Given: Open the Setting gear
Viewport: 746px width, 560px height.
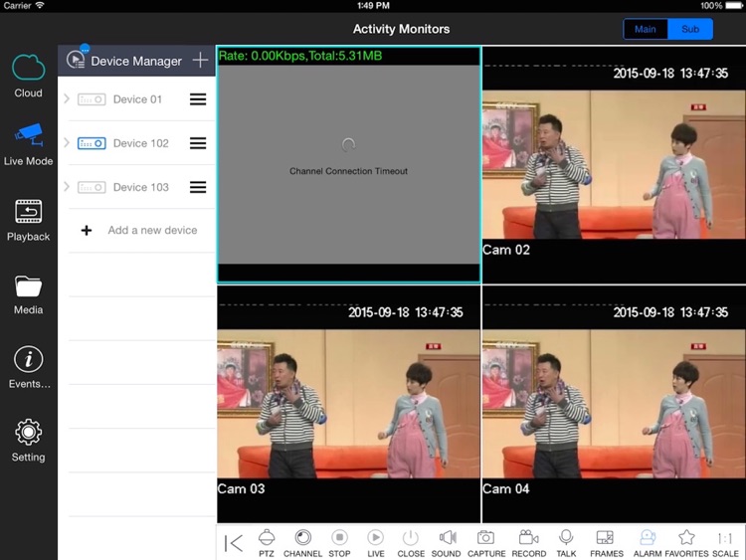Looking at the screenshot, I should [28, 441].
